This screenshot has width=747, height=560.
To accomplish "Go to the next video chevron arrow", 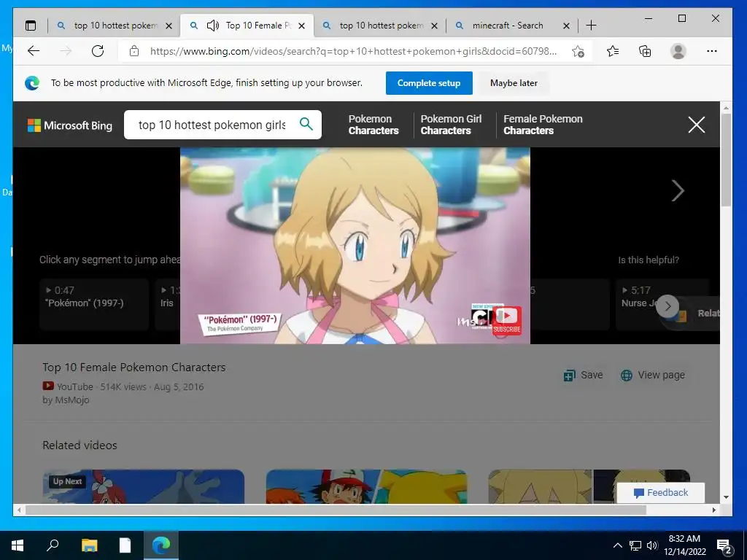I will pos(678,190).
